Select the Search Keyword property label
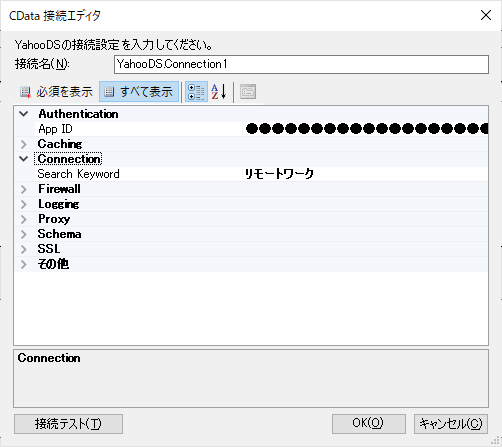This screenshot has height=447, width=502. click(x=78, y=174)
